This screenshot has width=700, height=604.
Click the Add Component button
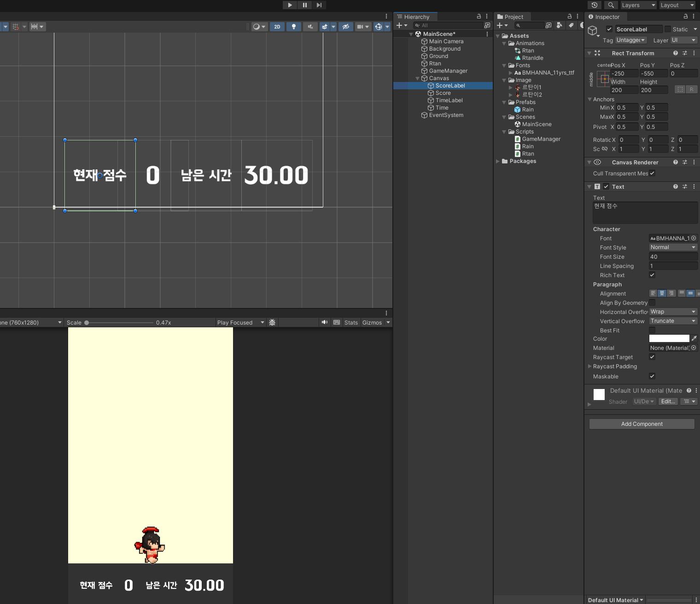click(x=642, y=424)
